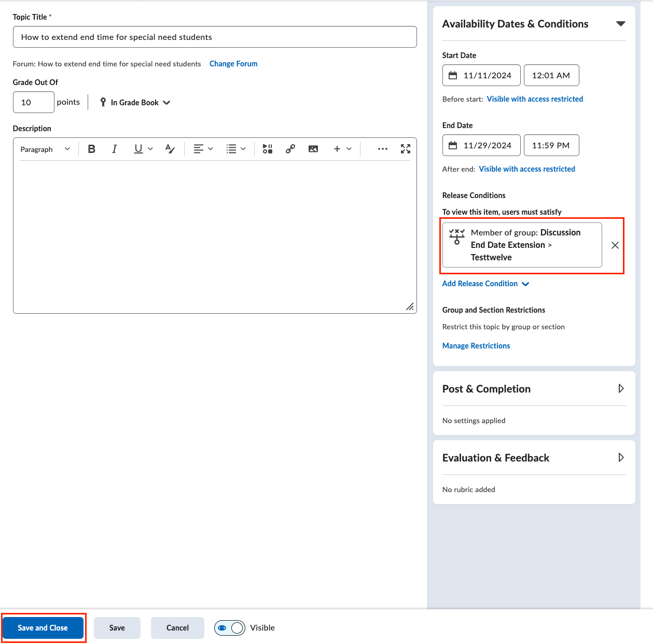Collapse Availability Dates & Conditions panel
Image resolution: width=653 pixels, height=644 pixels.
(x=620, y=24)
